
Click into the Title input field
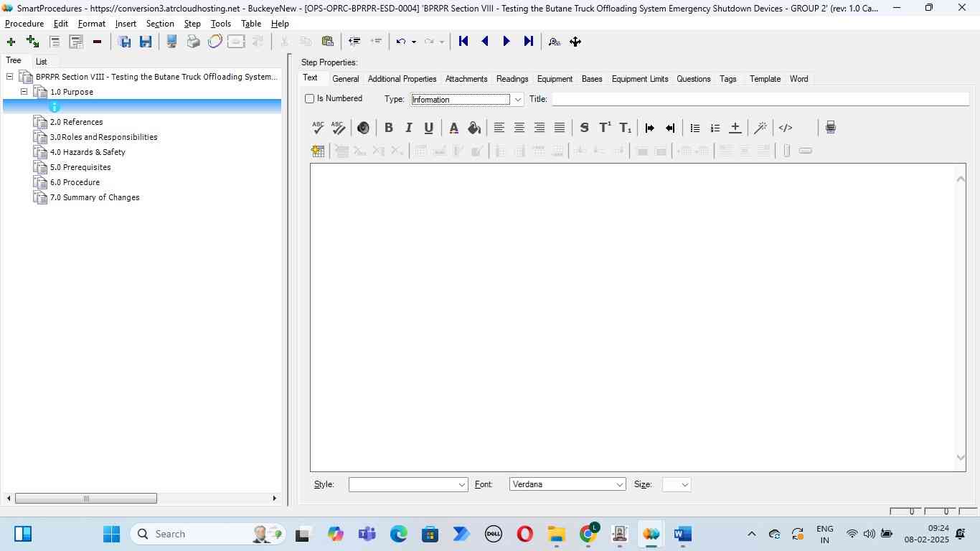coord(760,99)
